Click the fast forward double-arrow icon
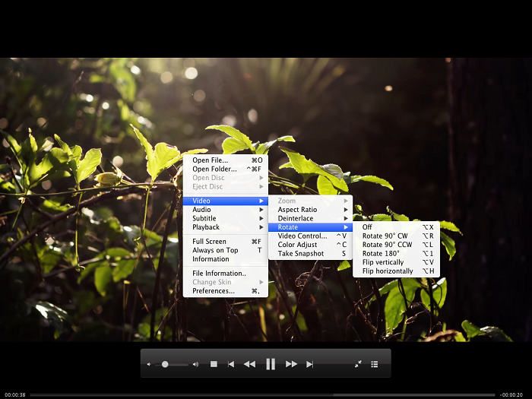This screenshot has height=399, width=532. [x=291, y=364]
